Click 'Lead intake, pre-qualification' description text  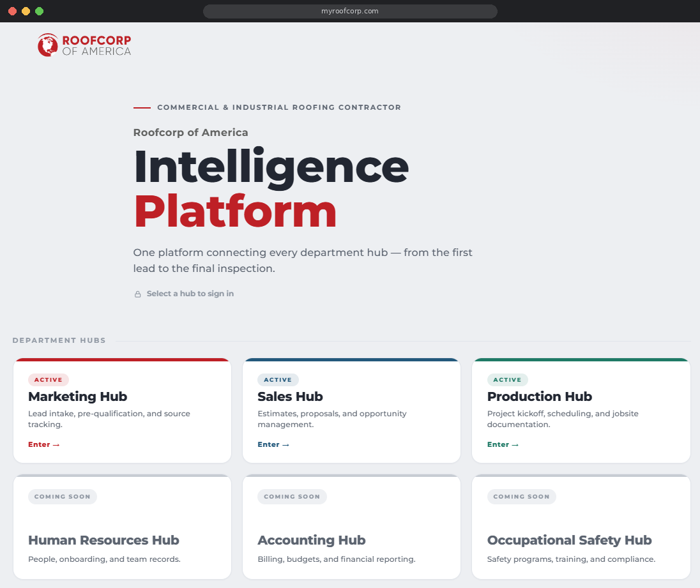[109, 419]
